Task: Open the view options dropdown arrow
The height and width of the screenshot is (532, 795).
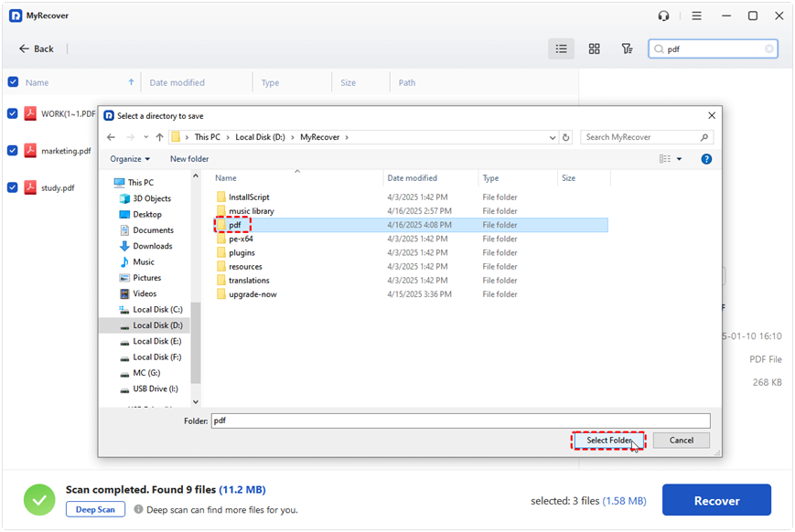Action: (x=680, y=159)
